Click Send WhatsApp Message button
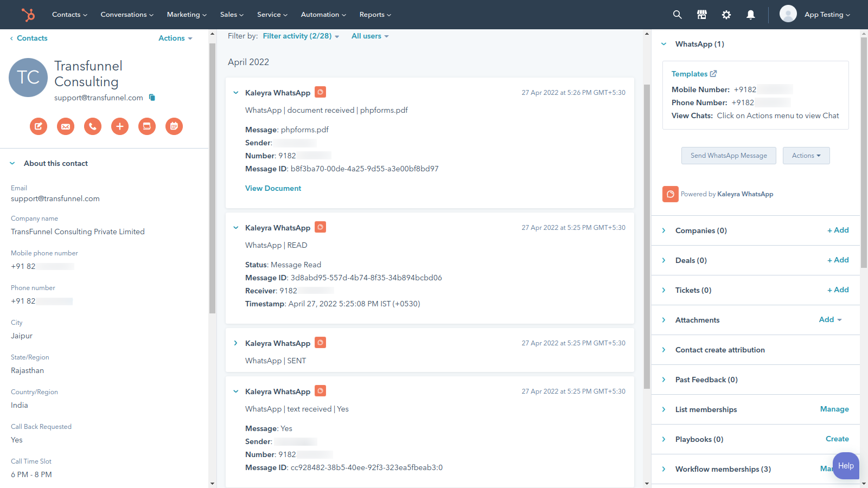Screen dimensions: 868x488 [x=729, y=156]
